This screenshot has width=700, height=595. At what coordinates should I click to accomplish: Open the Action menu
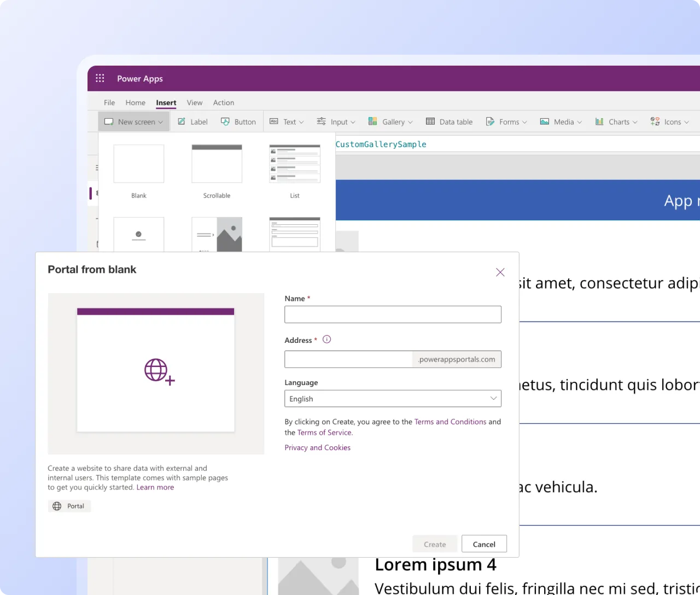tap(224, 102)
